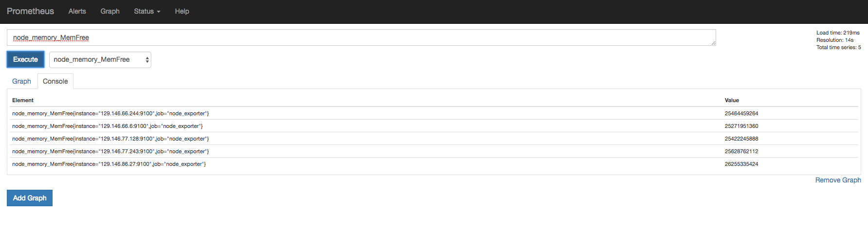Open the node_memory_MemFree metric selector dropdown
The image size is (868, 234).
tap(100, 60)
